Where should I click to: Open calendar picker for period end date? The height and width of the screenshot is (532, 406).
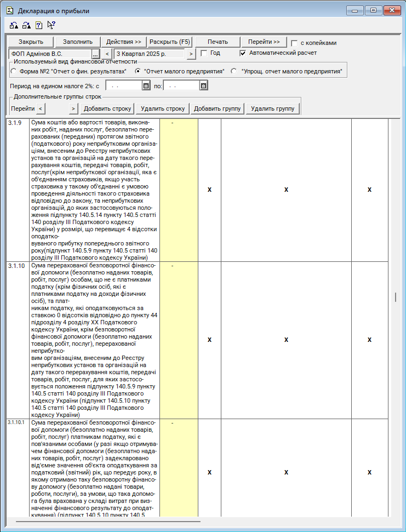pyautogui.click(x=203, y=85)
